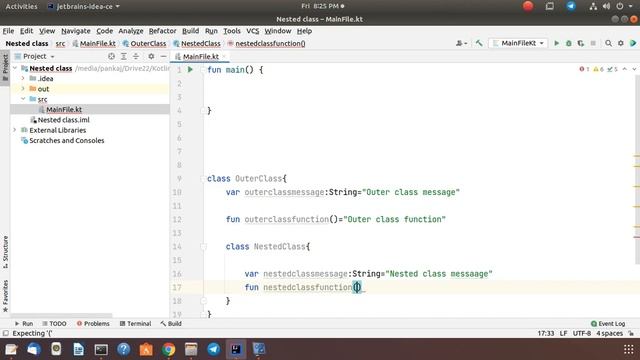This screenshot has height=360, width=640.
Task: Start debugging with the bug icon
Action: coord(569,43)
